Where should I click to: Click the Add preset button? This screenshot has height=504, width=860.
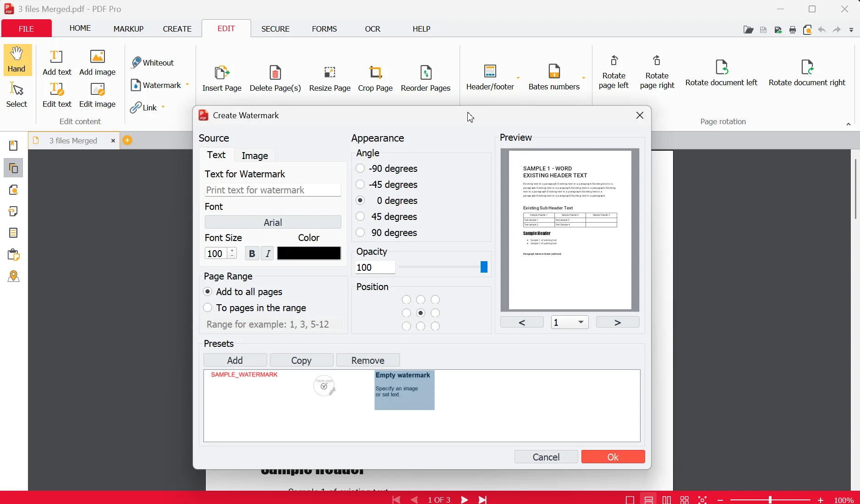pyautogui.click(x=235, y=360)
